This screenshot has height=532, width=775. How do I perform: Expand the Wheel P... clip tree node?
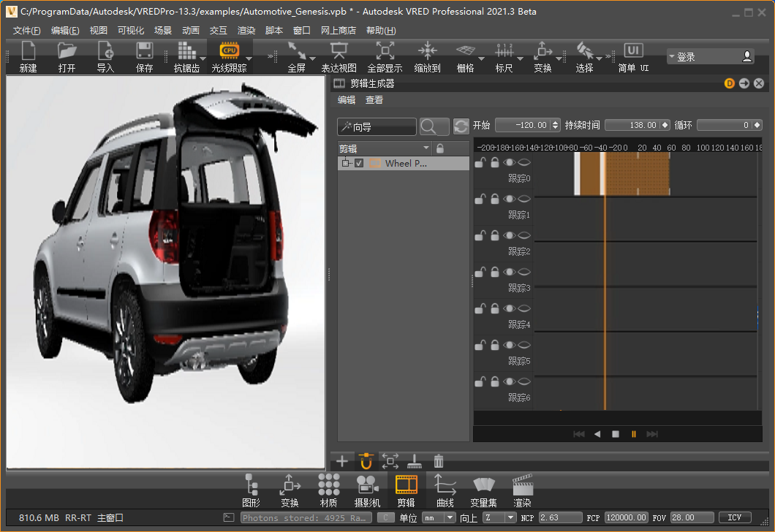pyautogui.click(x=345, y=164)
